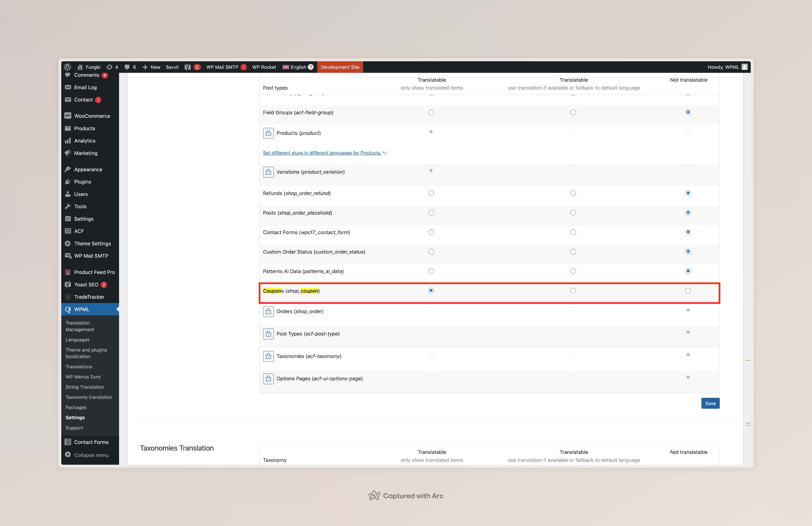The image size is (812, 526).
Task: Set Coupons (shop_coupon) to Not translatable
Action: pyautogui.click(x=688, y=291)
